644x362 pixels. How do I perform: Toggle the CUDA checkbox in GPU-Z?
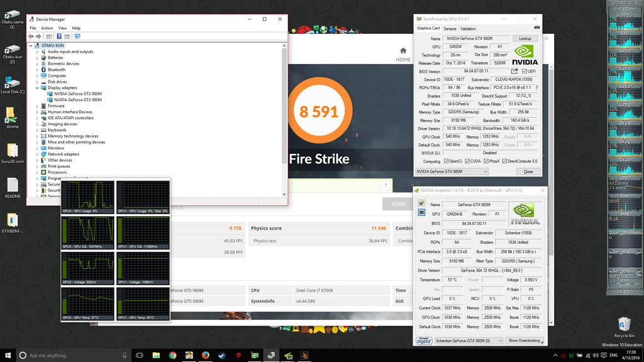(467, 162)
